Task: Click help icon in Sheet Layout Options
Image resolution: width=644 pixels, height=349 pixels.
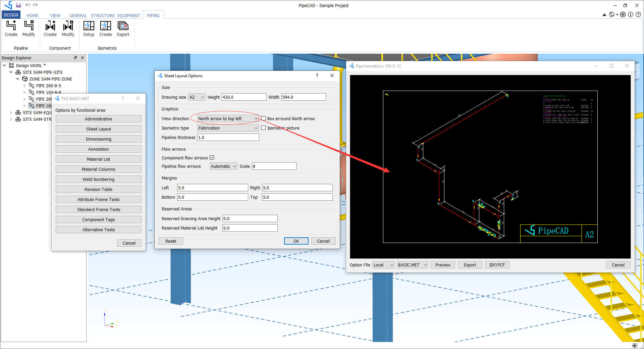Action: (x=317, y=76)
